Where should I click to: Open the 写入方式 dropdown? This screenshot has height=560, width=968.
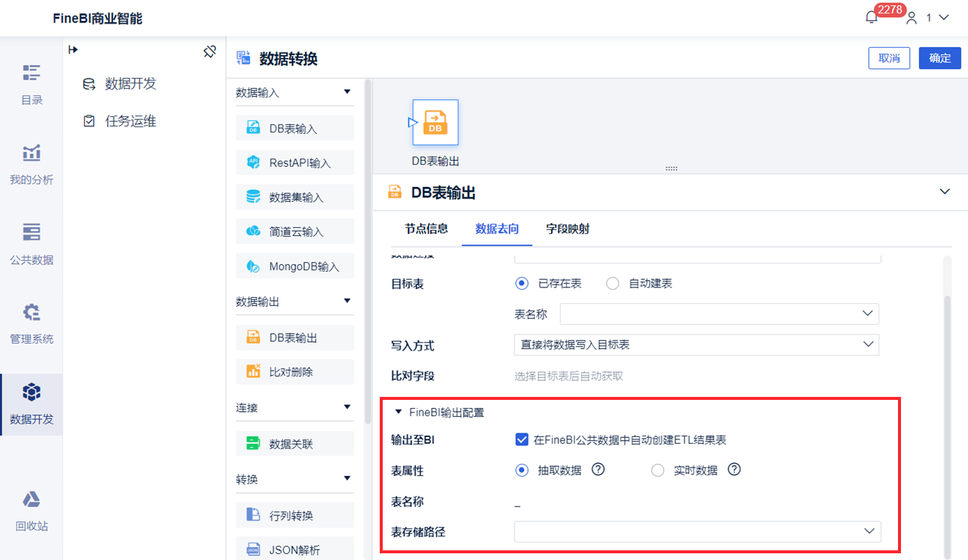[696, 345]
